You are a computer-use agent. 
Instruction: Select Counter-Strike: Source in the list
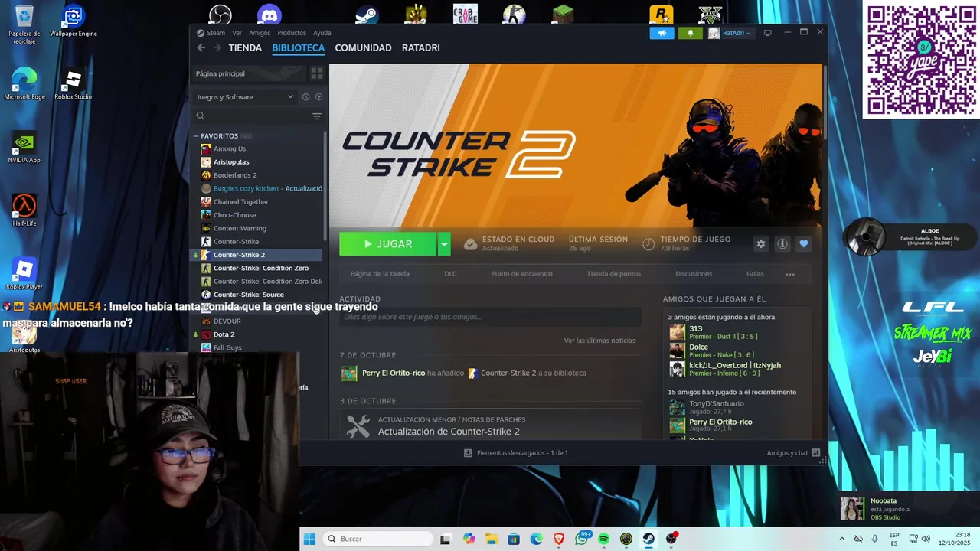click(x=248, y=295)
